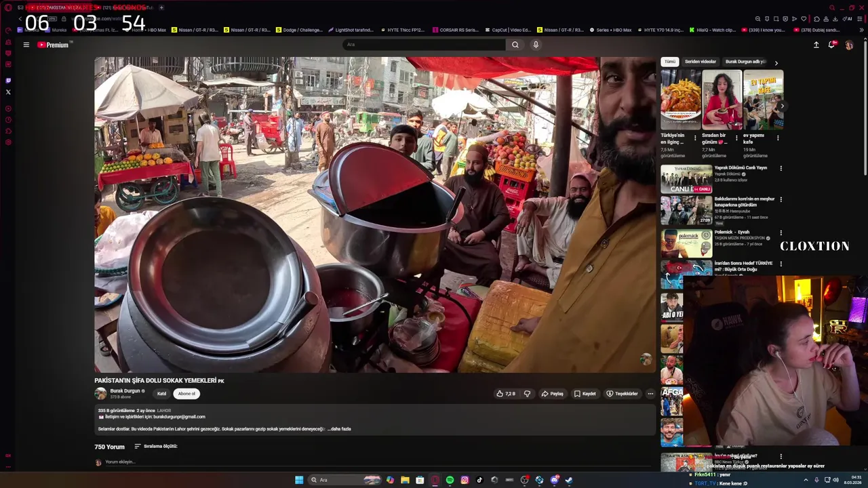Open the Sıradan bir günüm short thumbnail

click(x=722, y=99)
